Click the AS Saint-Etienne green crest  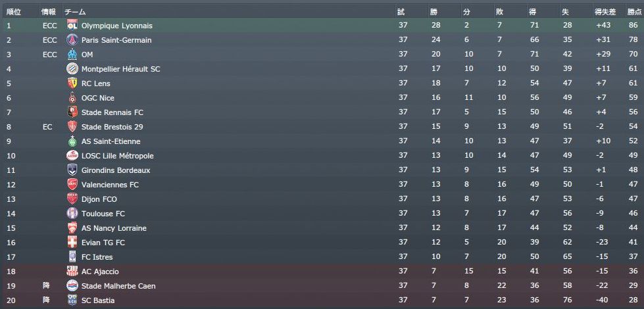(72, 141)
